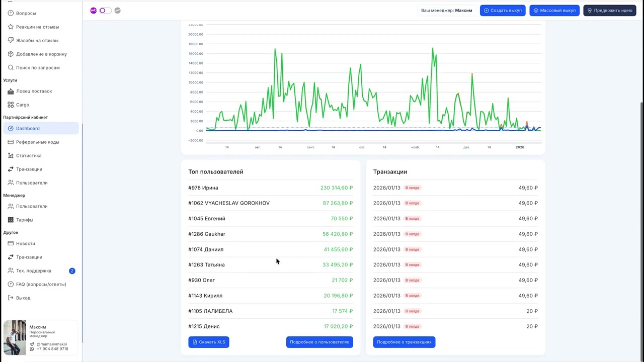Viewport: 644px width, 362px height.
Task: Click the thumbs-down icon for Жалобы на отзывы
Action: [x=11, y=40]
